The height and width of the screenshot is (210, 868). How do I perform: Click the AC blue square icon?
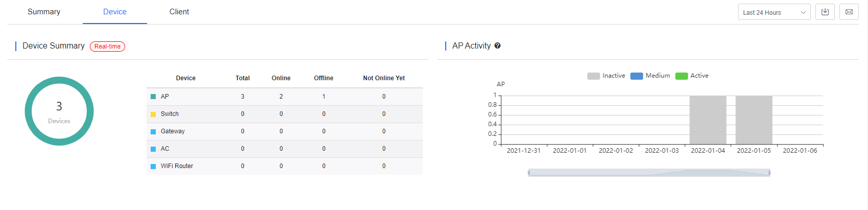pos(153,149)
